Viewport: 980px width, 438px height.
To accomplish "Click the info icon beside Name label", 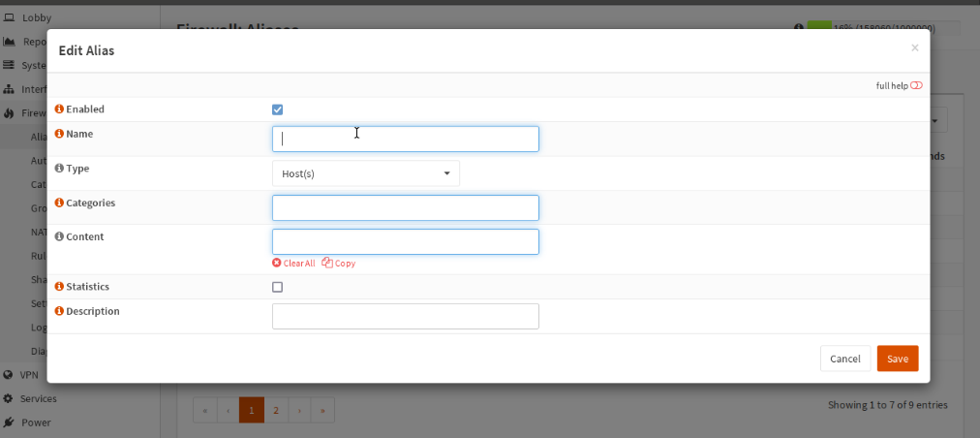I will (x=59, y=134).
